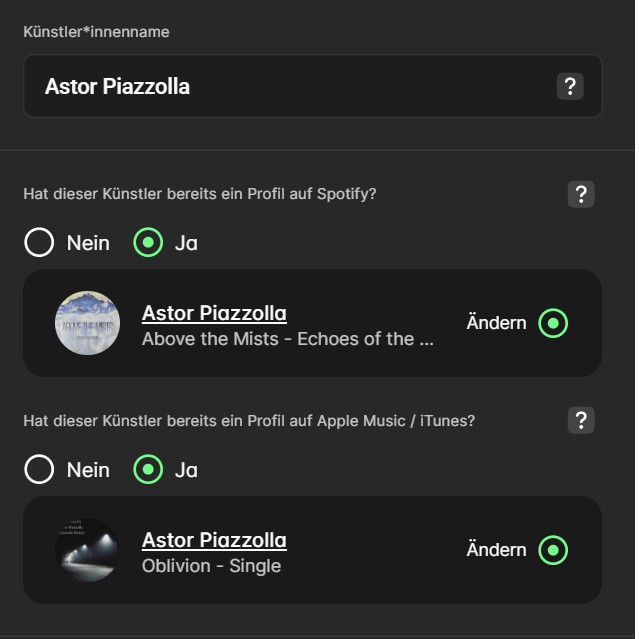Select 'Nein' for the Spotify profile question
Viewport: 639px width, 639px height.
[39, 243]
